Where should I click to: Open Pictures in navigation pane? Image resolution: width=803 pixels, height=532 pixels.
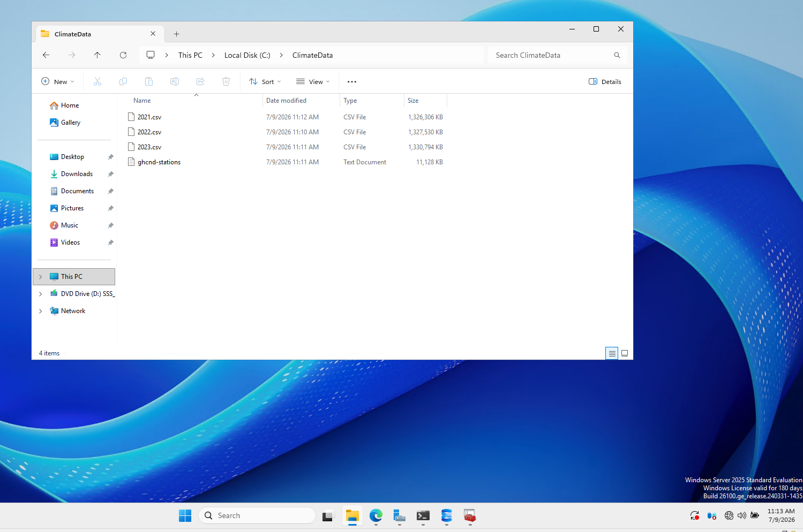pos(72,208)
